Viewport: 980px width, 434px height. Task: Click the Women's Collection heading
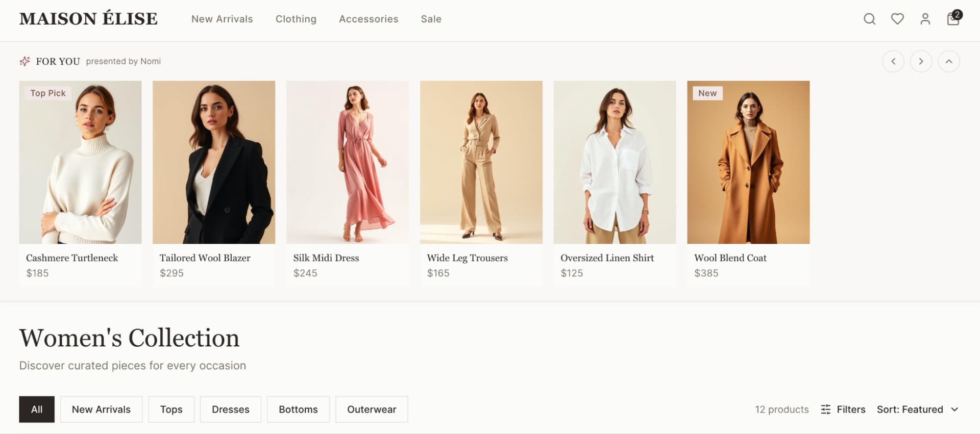[129, 338]
